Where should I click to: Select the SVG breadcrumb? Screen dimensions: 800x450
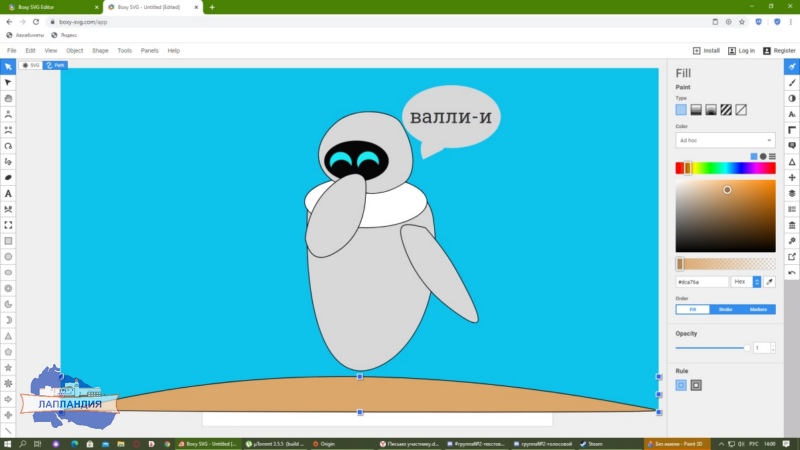pyautogui.click(x=31, y=65)
